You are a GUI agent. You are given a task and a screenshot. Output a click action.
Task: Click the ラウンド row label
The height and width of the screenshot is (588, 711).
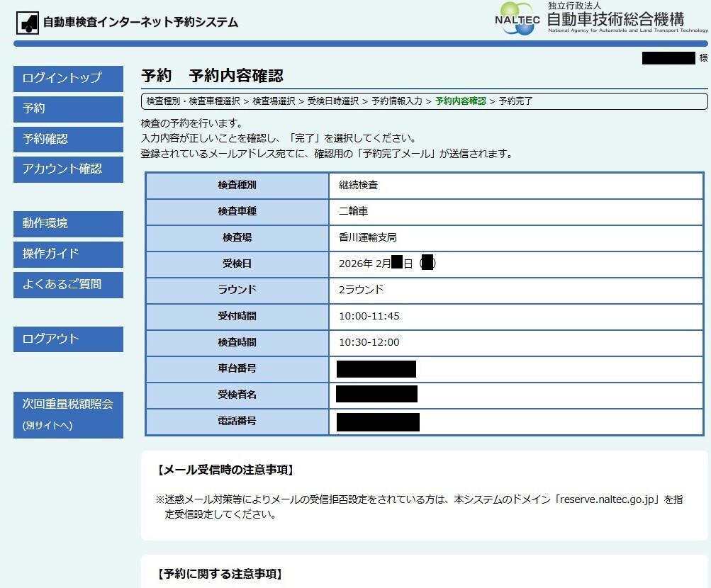pyautogui.click(x=237, y=290)
